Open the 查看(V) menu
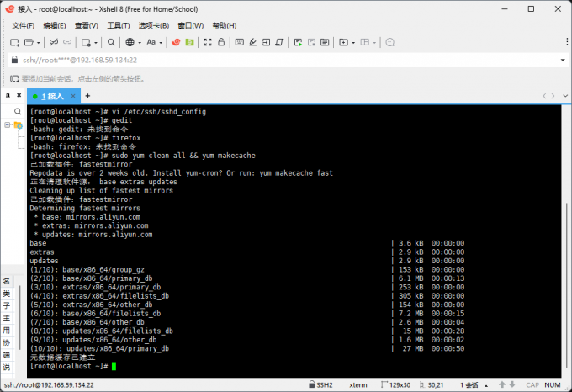 (87, 25)
